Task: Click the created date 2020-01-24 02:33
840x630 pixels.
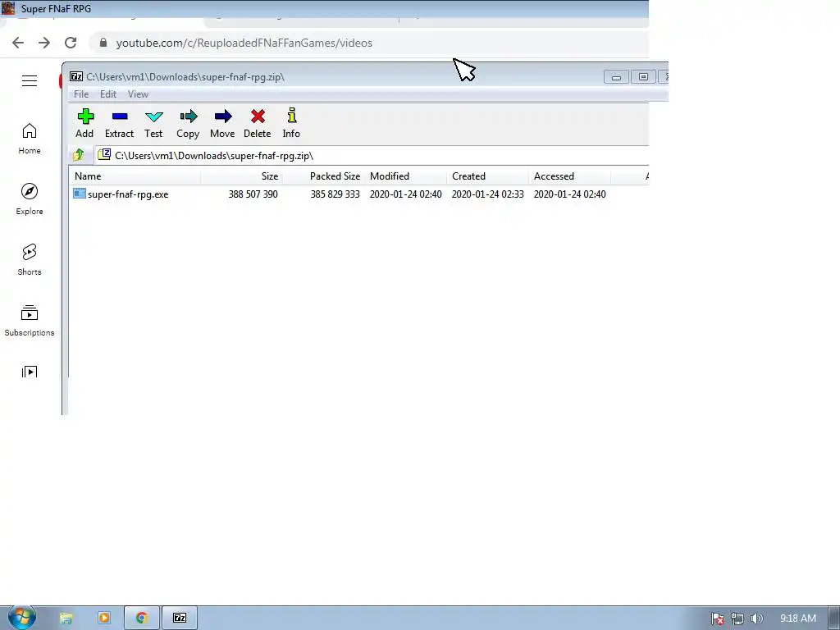Action: click(x=487, y=194)
